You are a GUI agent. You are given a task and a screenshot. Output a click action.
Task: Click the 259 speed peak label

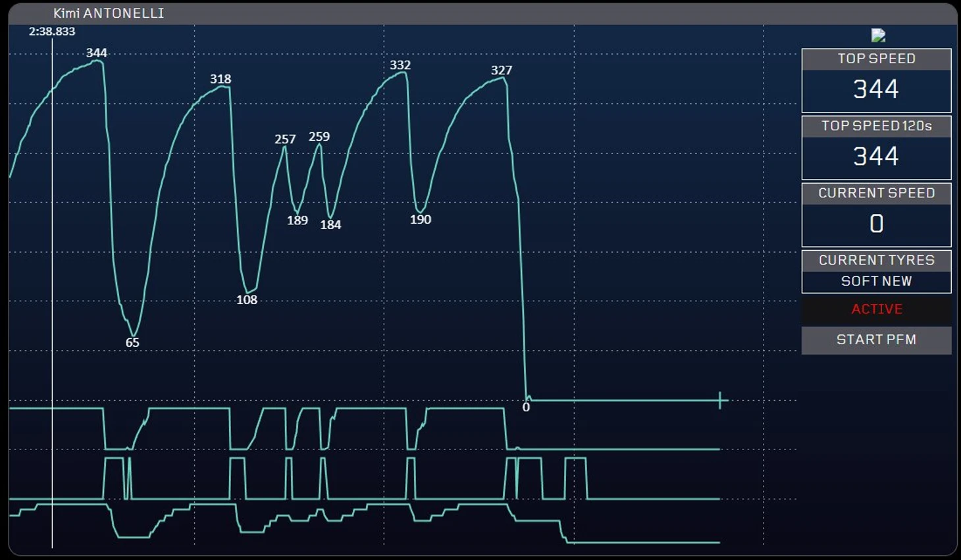[x=319, y=137]
